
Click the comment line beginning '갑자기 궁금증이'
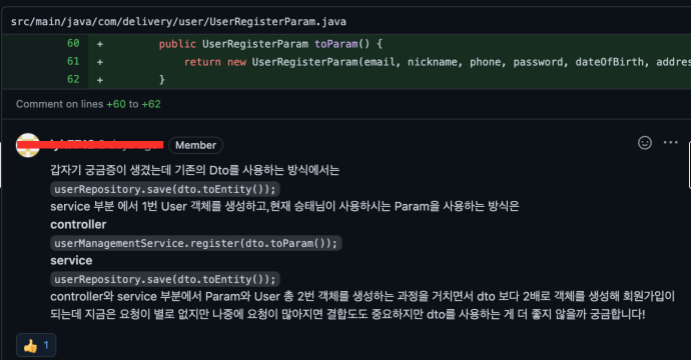(195, 170)
